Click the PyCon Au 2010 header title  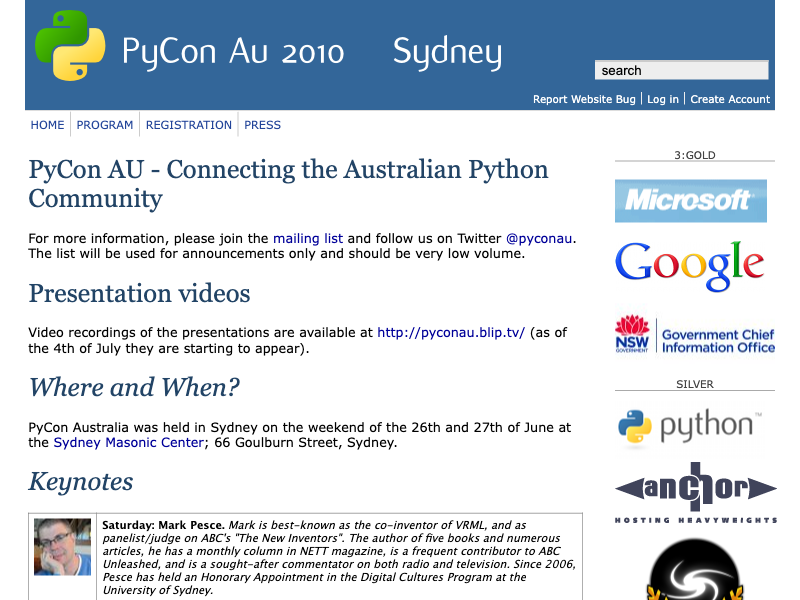[233, 52]
